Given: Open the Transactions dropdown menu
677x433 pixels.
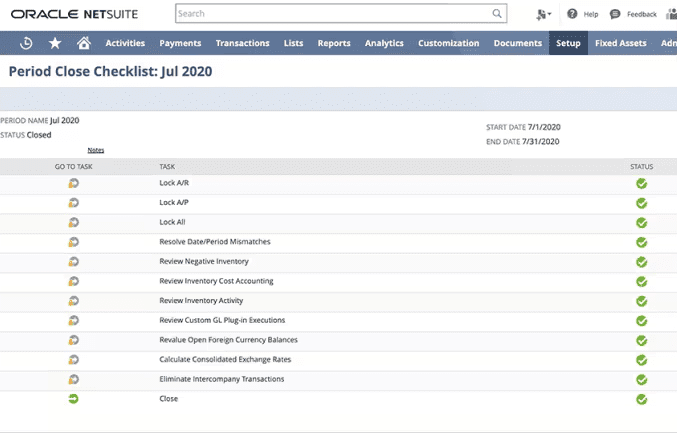Looking at the screenshot, I should [x=242, y=43].
